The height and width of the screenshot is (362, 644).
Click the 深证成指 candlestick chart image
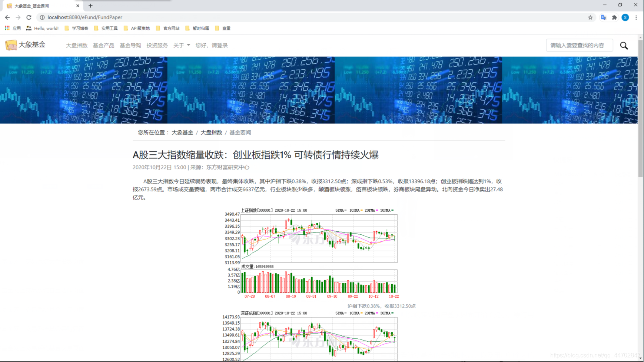pos(311,336)
